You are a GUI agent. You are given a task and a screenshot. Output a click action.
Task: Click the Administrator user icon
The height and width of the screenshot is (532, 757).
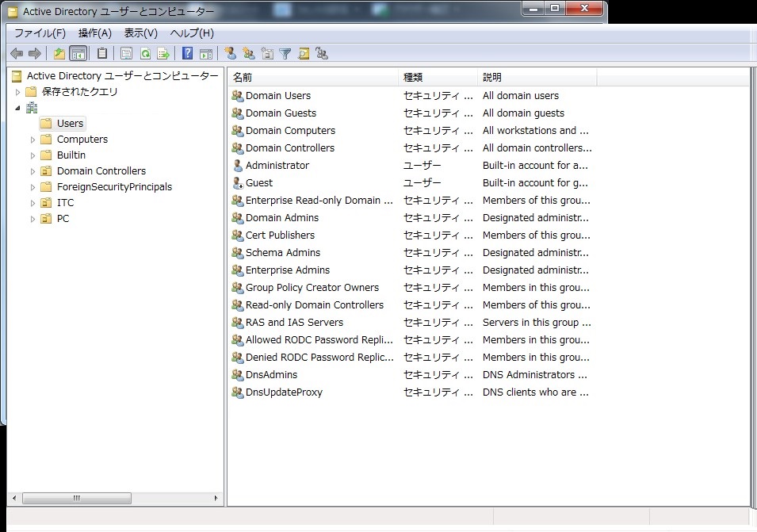pyautogui.click(x=238, y=166)
